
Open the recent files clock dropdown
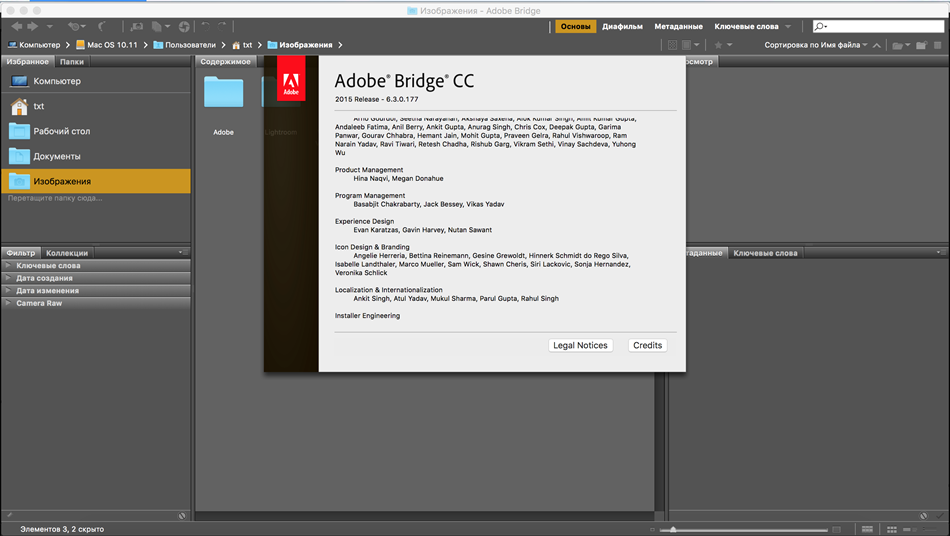click(x=76, y=27)
